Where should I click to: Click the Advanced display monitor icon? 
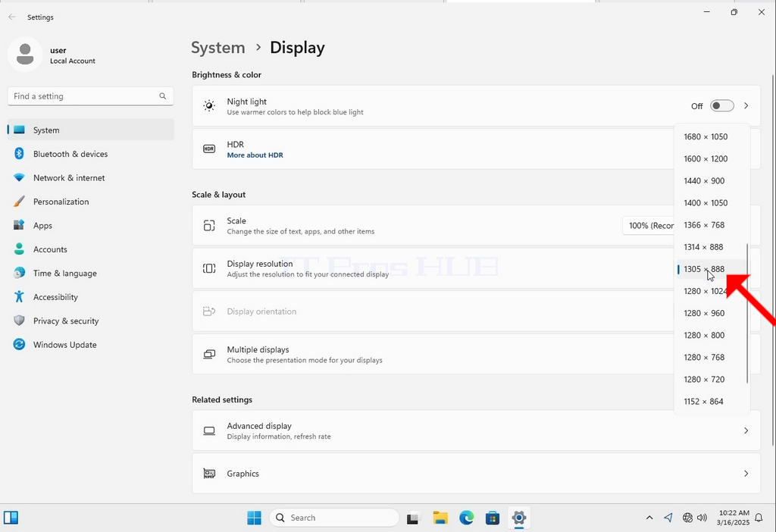coord(209,430)
